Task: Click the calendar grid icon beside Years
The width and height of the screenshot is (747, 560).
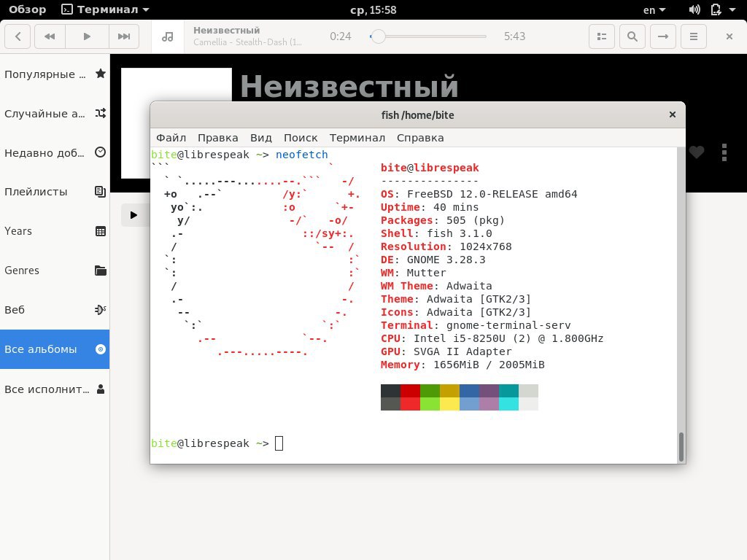Action: [x=101, y=231]
